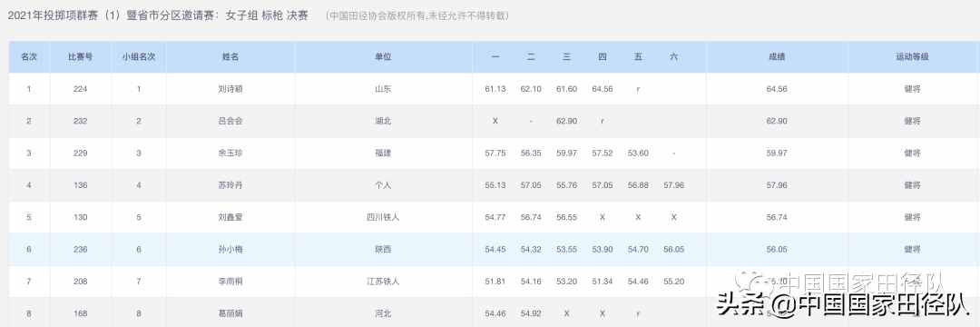980x327 pixels.
Task: Click the 福建 unit cell
Action: click(x=383, y=154)
